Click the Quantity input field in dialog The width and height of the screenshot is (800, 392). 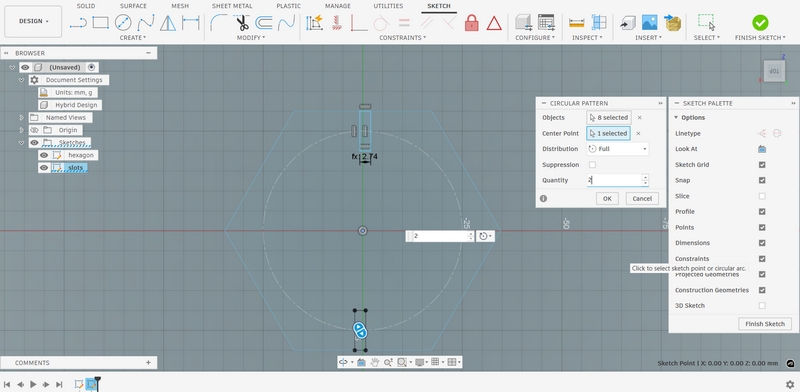[617, 180]
